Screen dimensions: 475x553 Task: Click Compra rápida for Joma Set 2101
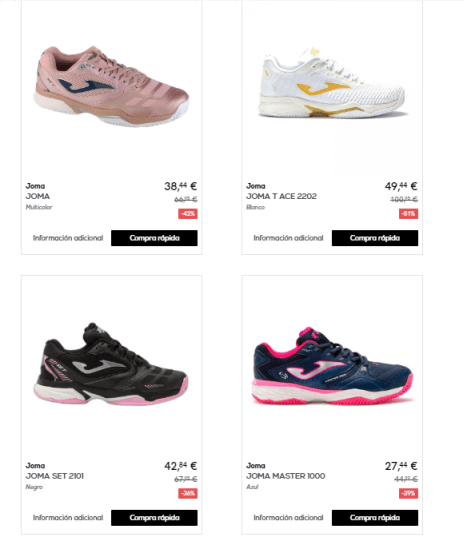[x=154, y=518]
